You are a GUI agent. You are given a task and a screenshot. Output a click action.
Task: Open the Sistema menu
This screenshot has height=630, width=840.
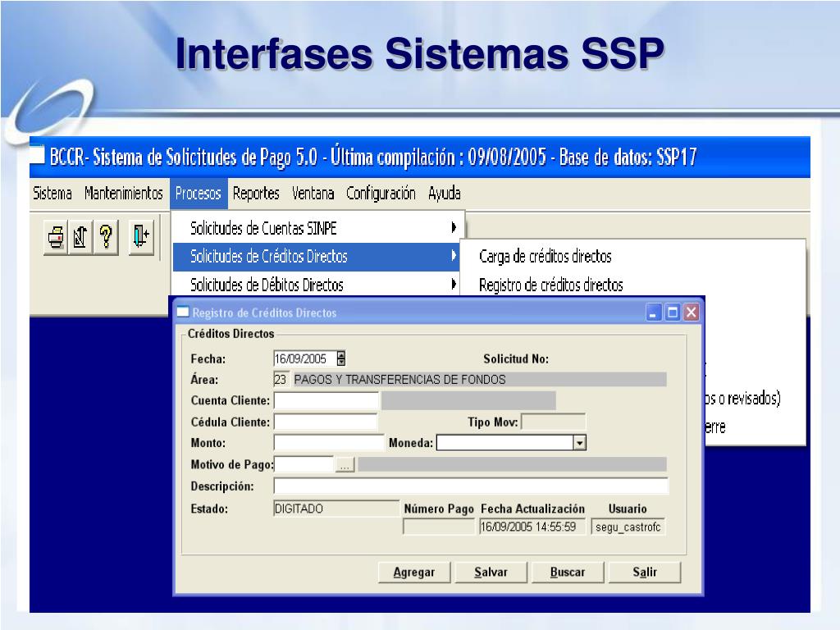52,193
